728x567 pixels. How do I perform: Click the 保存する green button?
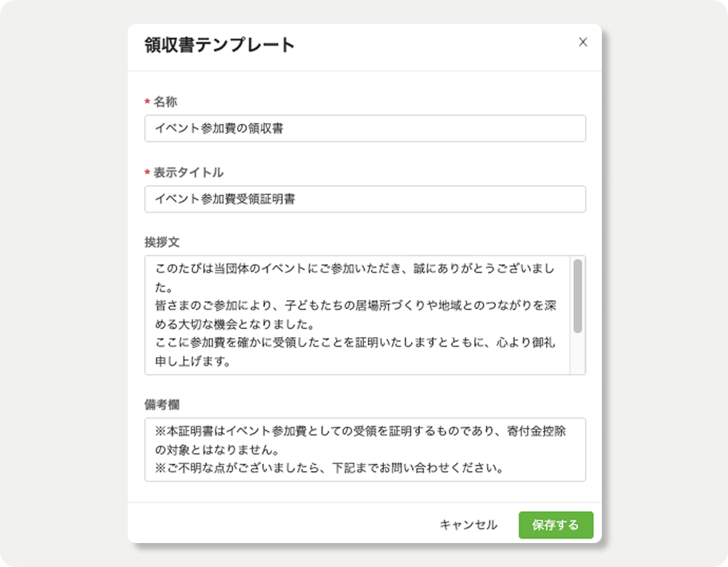(556, 525)
